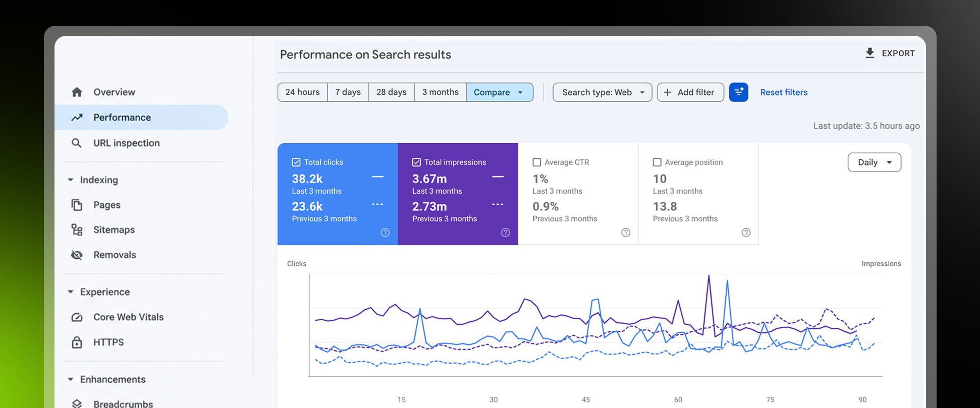This screenshot has width=980, height=408.
Task: Click the Pages documents icon
Action: click(77, 205)
